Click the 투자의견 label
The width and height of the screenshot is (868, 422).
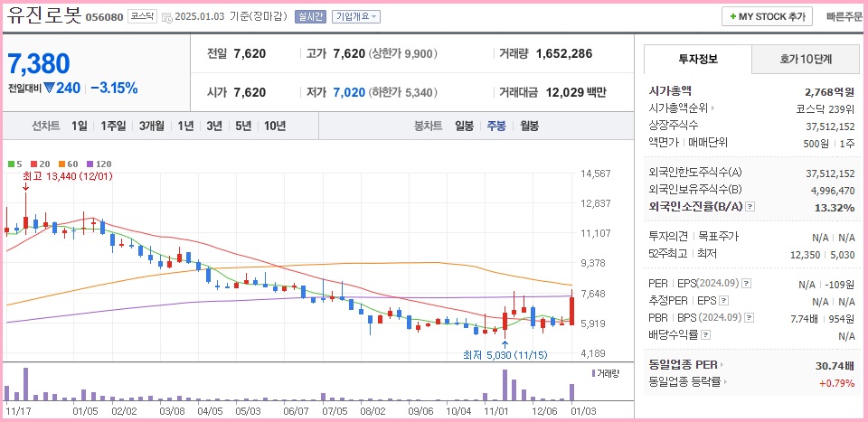click(x=667, y=237)
